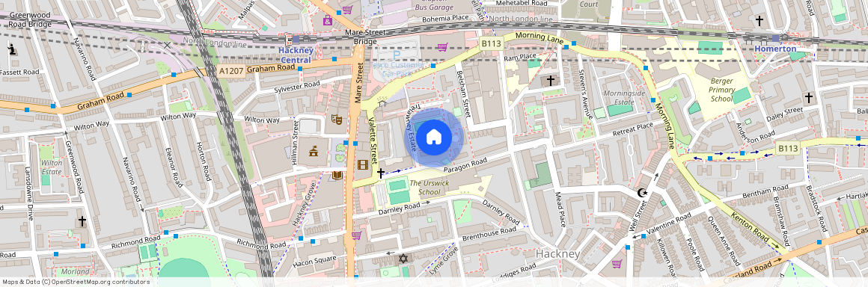The height and width of the screenshot is (287, 868).
Task: Click the shelter icon above Valette Street
Action: pyautogui.click(x=382, y=103)
